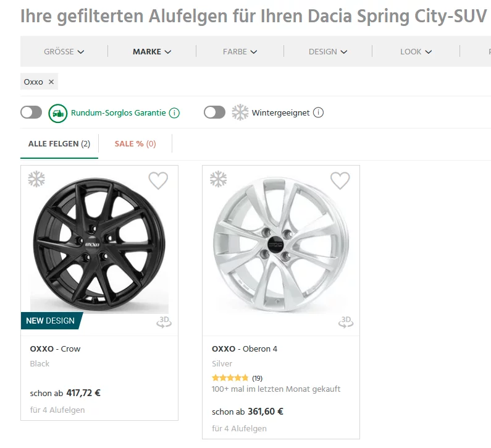The width and height of the screenshot is (491, 448).
Task: Open the OXXO - Crow product link
Action: point(55,349)
